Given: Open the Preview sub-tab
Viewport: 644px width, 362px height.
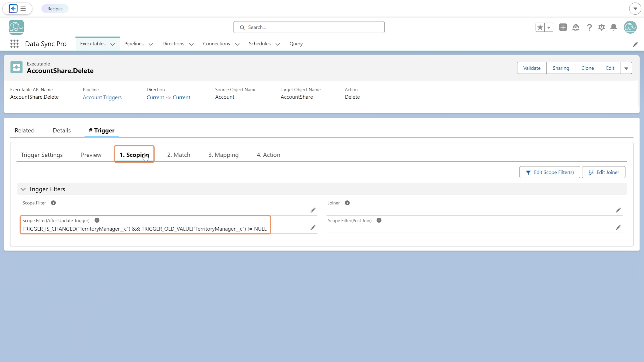Looking at the screenshot, I should tap(91, 155).
